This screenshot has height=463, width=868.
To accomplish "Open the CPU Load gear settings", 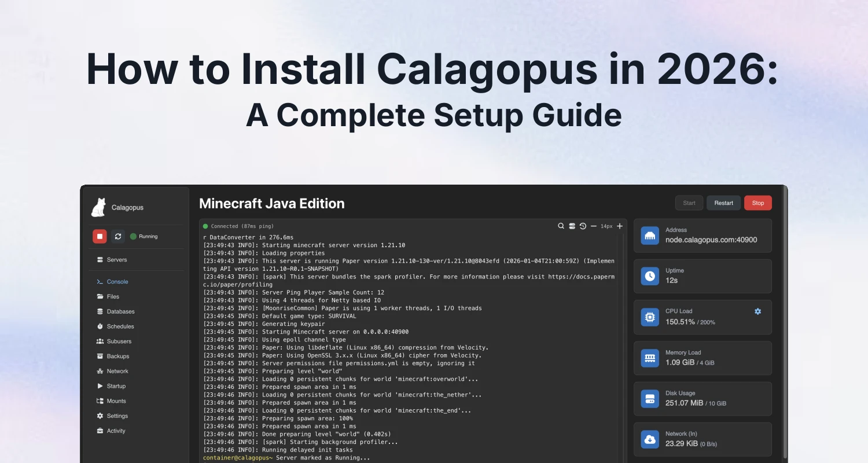I will 758,311.
